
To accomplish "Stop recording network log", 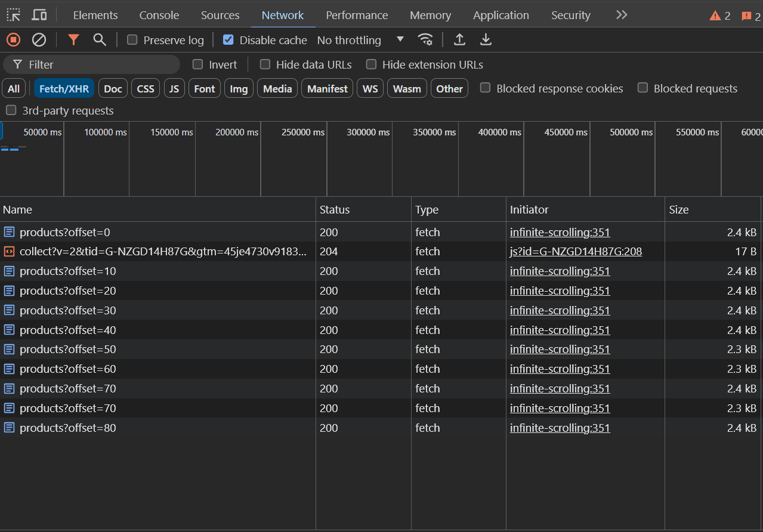I will pyautogui.click(x=13, y=40).
